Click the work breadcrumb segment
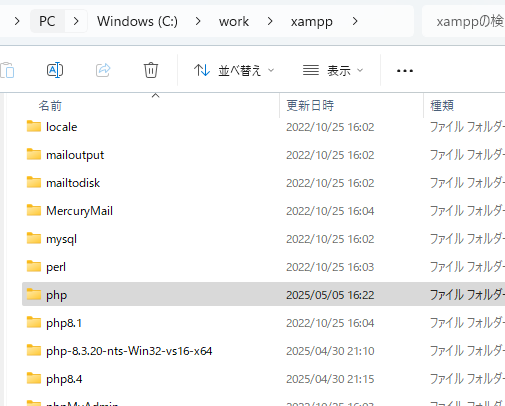 pos(234,21)
